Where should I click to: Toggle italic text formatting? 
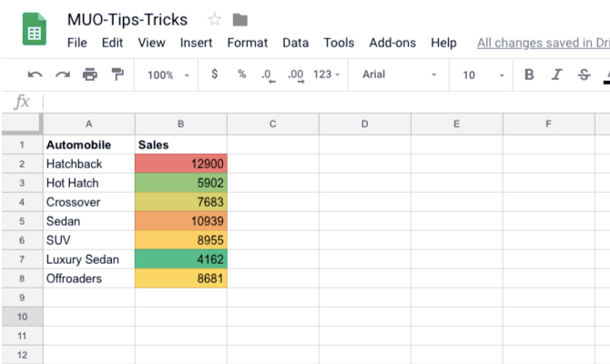click(556, 75)
